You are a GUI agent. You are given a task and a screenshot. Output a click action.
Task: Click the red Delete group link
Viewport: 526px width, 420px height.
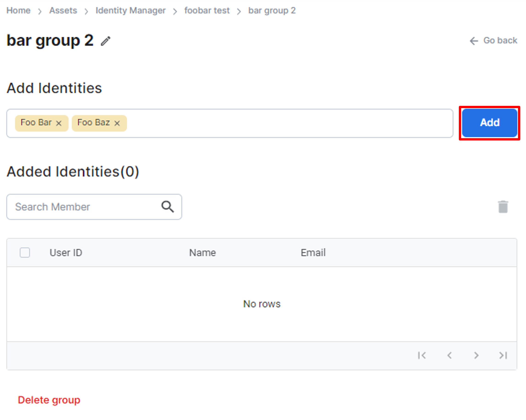point(49,400)
